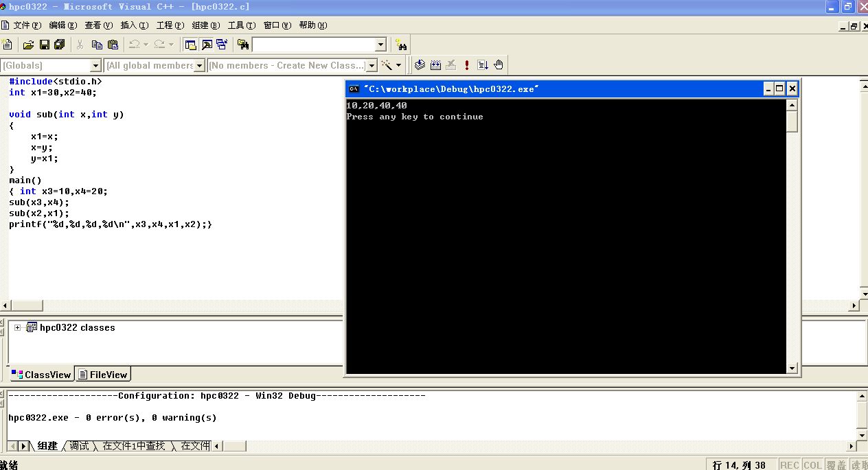
Task: Save the file with the floppy disk icon
Action: (x=44, y=45)
